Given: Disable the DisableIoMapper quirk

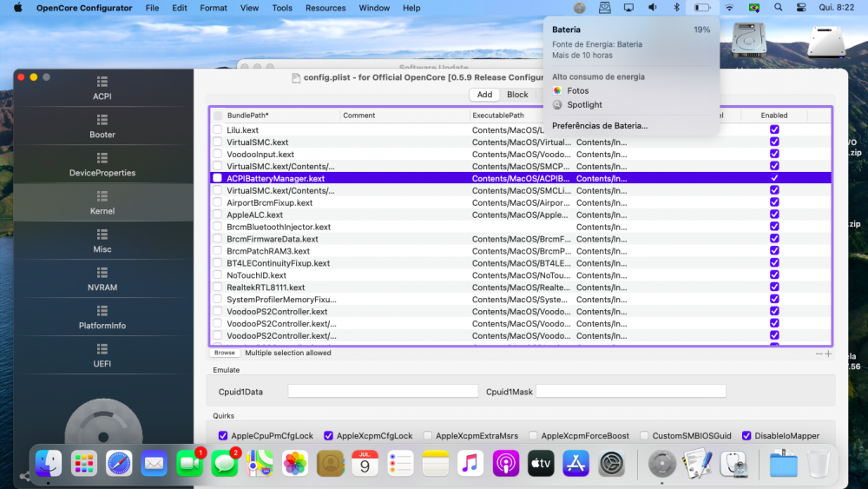Looking at the screenshot, I should (x=746, y=436).
